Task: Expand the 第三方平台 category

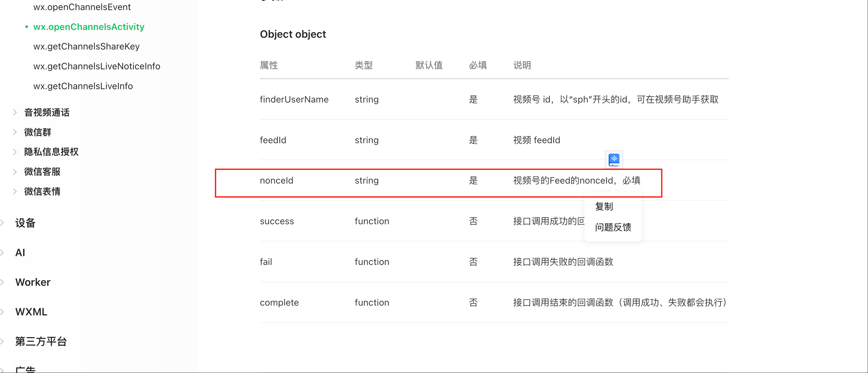Action: pos(41,341)
